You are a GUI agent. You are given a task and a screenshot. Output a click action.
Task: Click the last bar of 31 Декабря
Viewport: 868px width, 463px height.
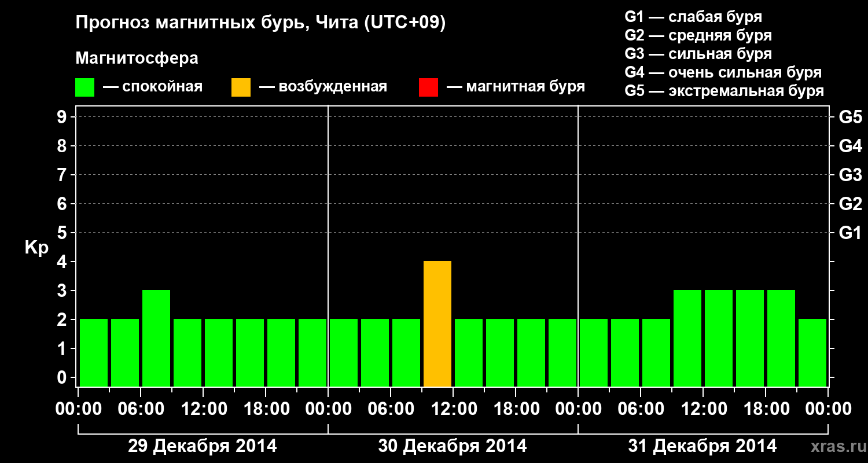pos(812,353)
